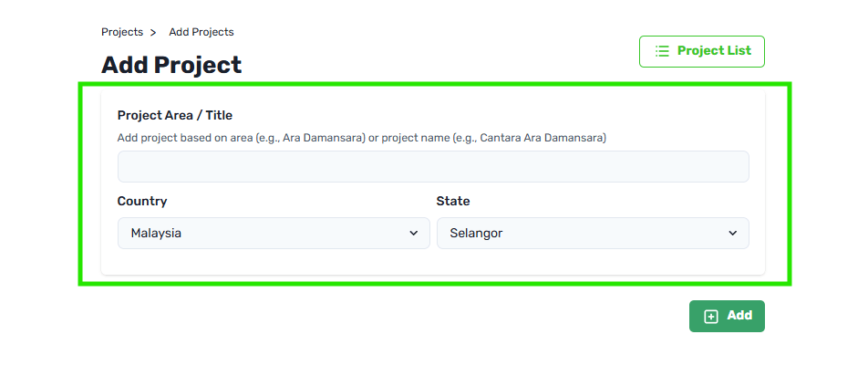Screen dimensions: 868x376
Task: Open the Project List page
Action: (702, 51)
